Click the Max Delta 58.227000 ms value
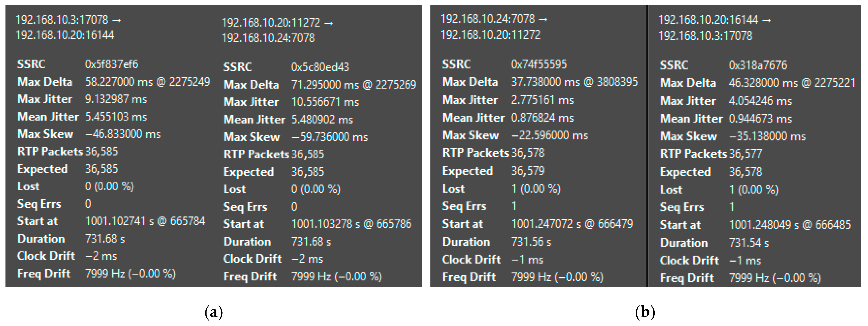 (147, 81)
